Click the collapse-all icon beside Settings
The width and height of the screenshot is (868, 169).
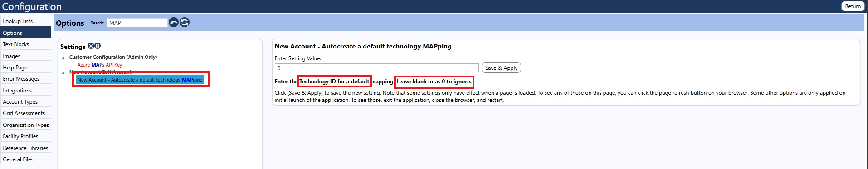(98, 46)
